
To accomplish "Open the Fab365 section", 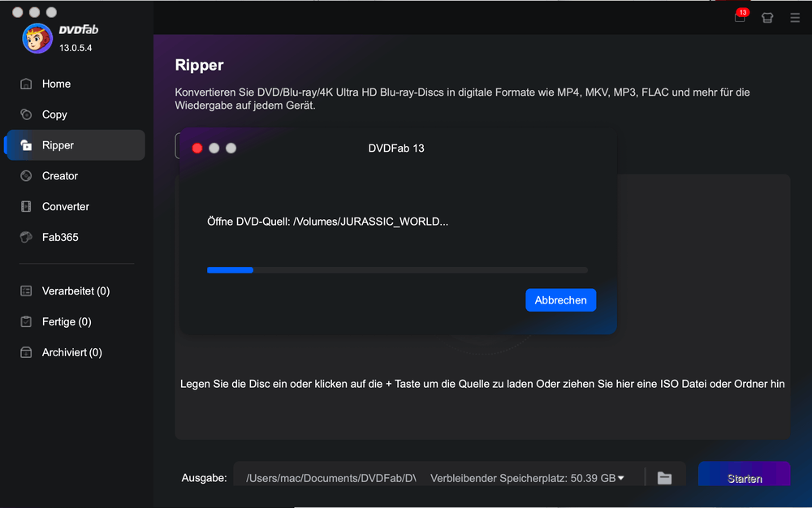I will pyautogui.click(x=76, y=237).
